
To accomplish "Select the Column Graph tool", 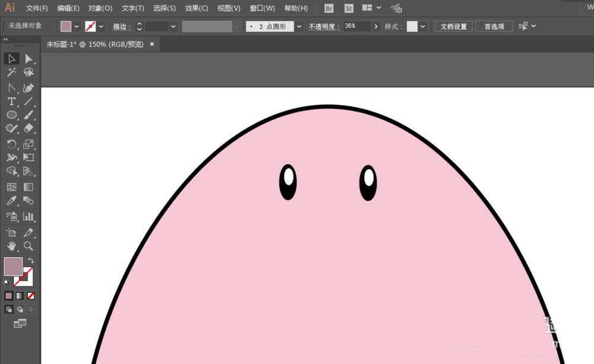I will tap(29, 217).
